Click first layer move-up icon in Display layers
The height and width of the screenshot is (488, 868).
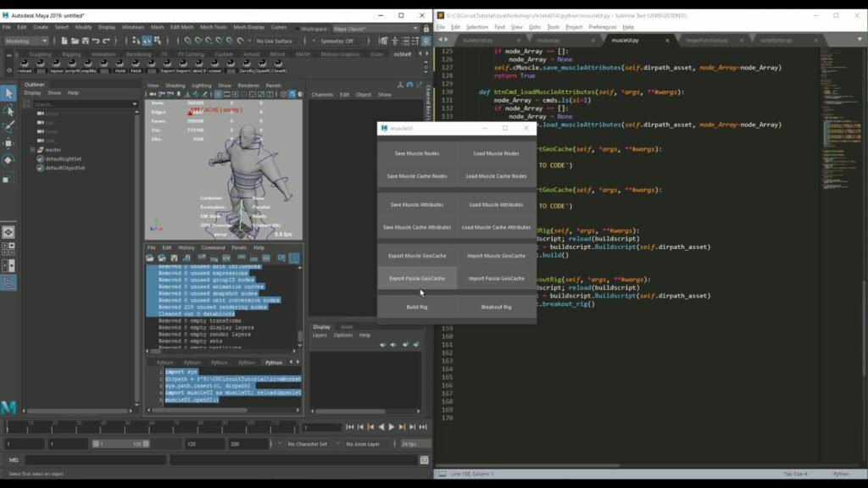382,345
